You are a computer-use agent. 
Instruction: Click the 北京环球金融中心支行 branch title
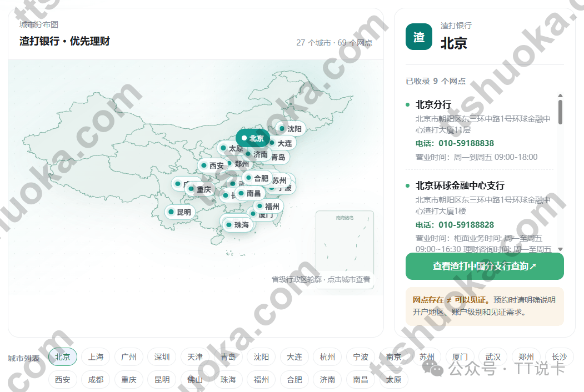coord(460,185)
